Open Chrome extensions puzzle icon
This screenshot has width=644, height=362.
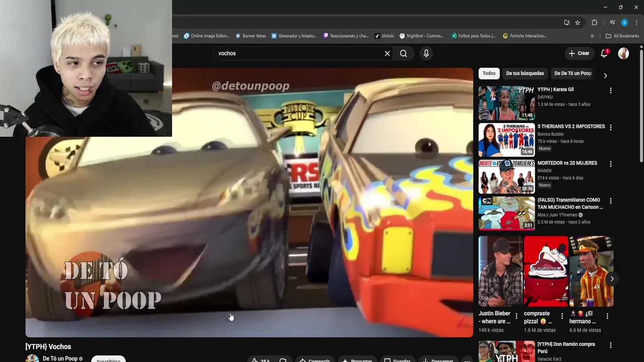click(594, 22)
